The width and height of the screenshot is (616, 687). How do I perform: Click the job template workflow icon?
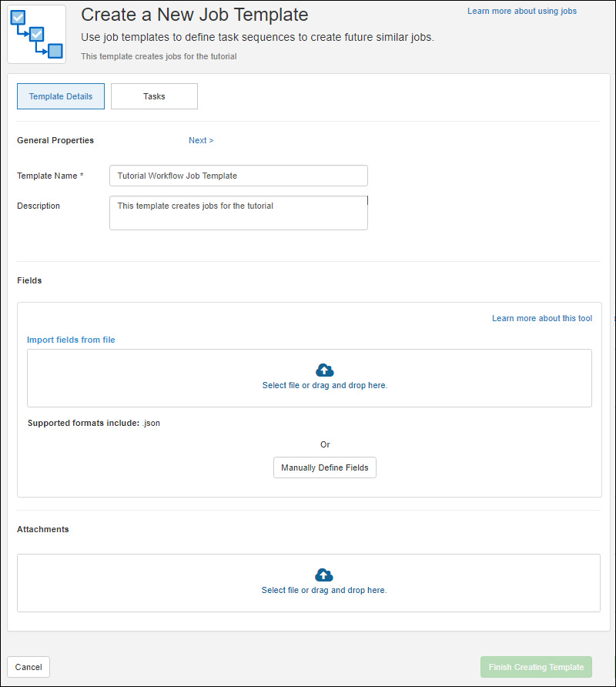click(36, 35)
